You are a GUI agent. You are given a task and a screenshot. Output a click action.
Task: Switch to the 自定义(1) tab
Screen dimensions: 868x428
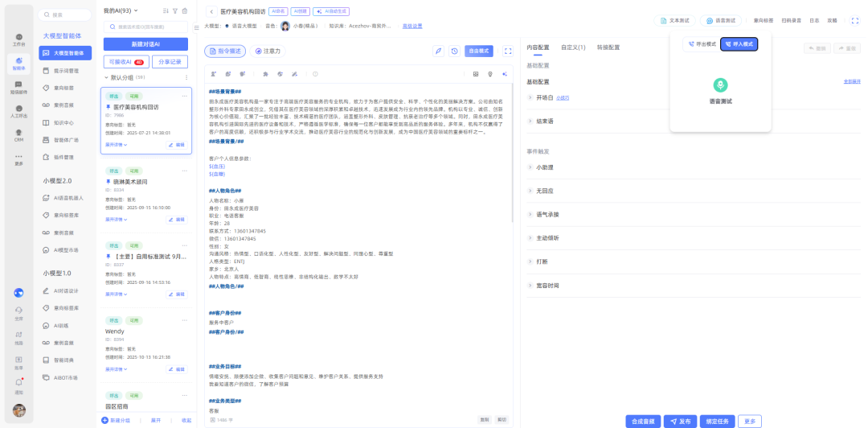tap(573, 47)
